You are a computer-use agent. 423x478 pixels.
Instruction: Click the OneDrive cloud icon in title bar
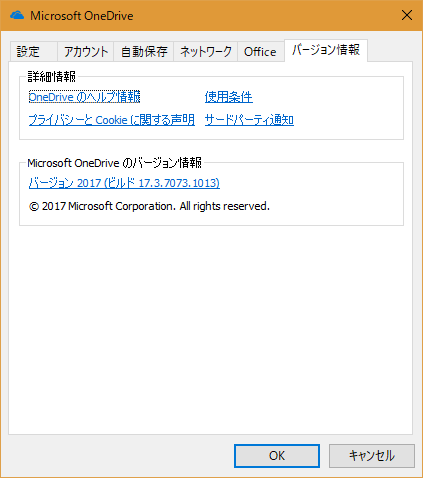click(17, 15)
